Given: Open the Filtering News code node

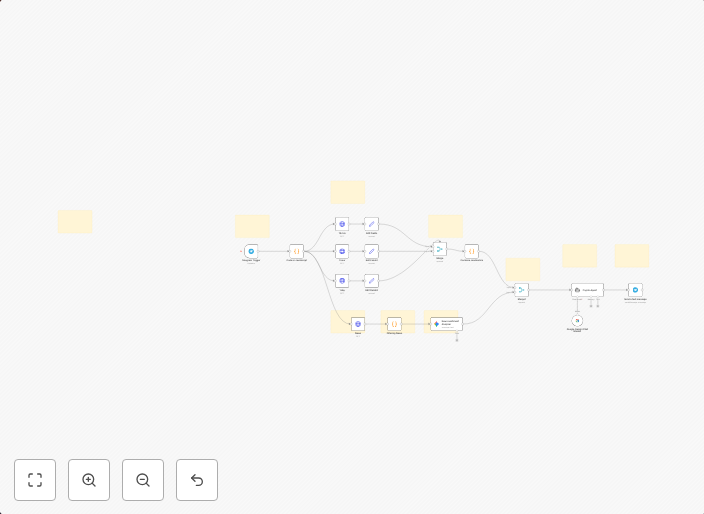Looking at the screenshot, I should point(394,324).
